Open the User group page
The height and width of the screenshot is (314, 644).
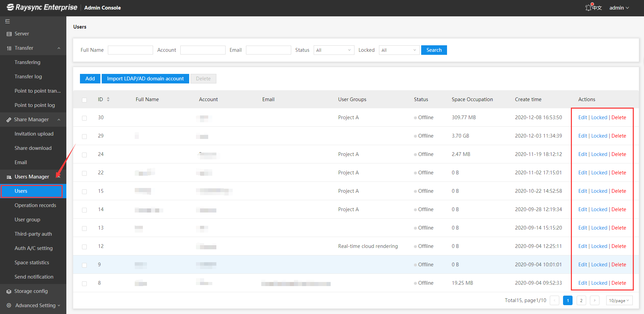click(27, 220)
